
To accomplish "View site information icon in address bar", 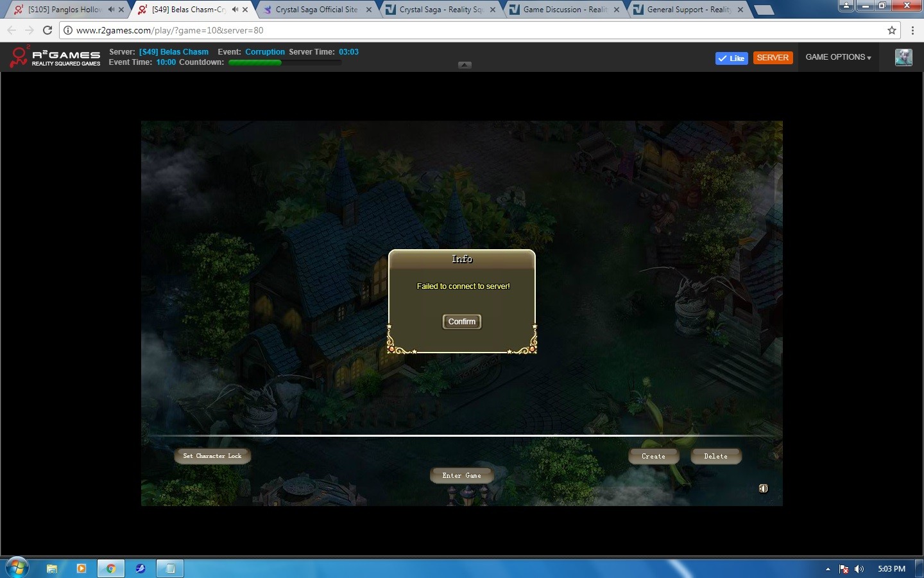I will tap(67, 30).
